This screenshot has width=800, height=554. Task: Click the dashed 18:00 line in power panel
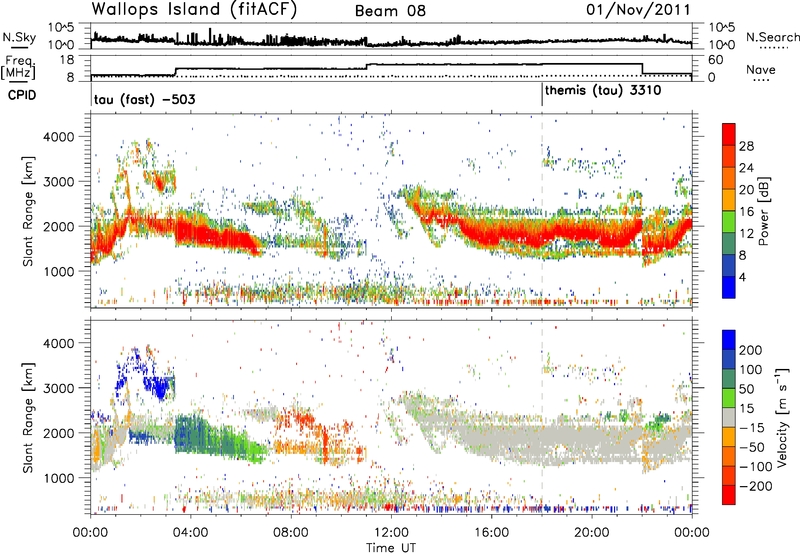point(542,210)
